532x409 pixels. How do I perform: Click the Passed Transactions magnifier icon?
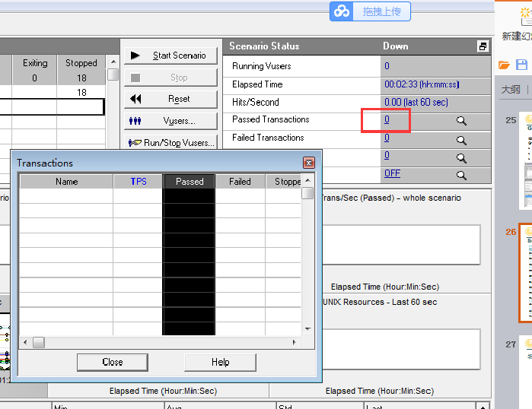click(461, 121)
